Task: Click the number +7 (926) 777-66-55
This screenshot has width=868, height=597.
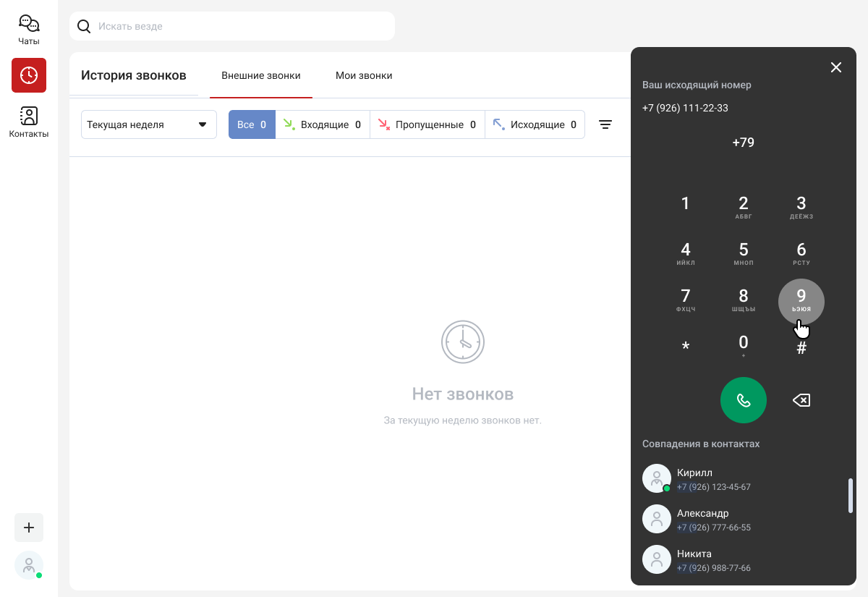Action: [x=714, y=528]
